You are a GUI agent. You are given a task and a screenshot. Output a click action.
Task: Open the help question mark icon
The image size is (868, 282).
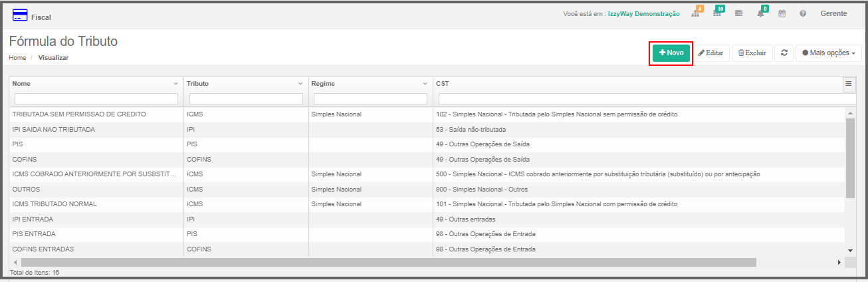point(803,13)
